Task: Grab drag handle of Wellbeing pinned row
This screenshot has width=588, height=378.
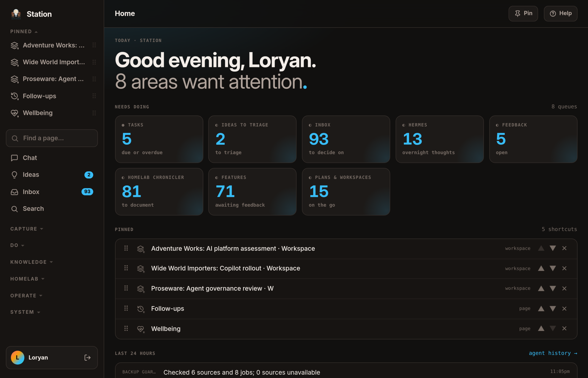Action: tap(126, 328)
